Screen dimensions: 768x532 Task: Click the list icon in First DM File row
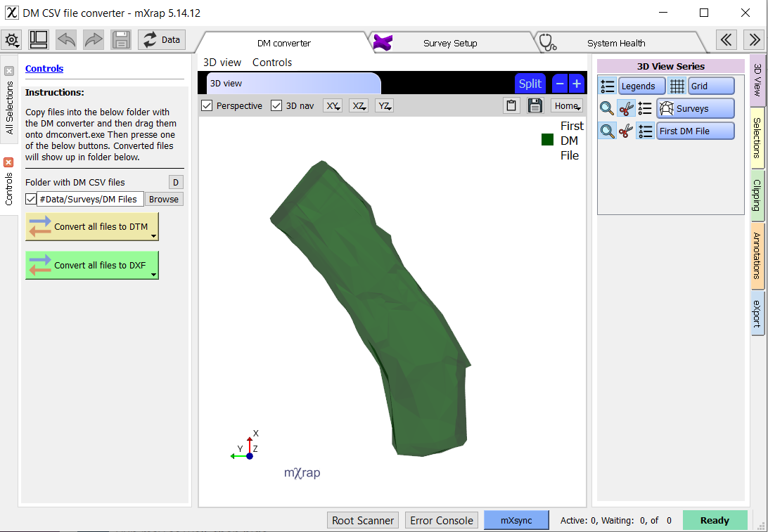coord(645,131)
